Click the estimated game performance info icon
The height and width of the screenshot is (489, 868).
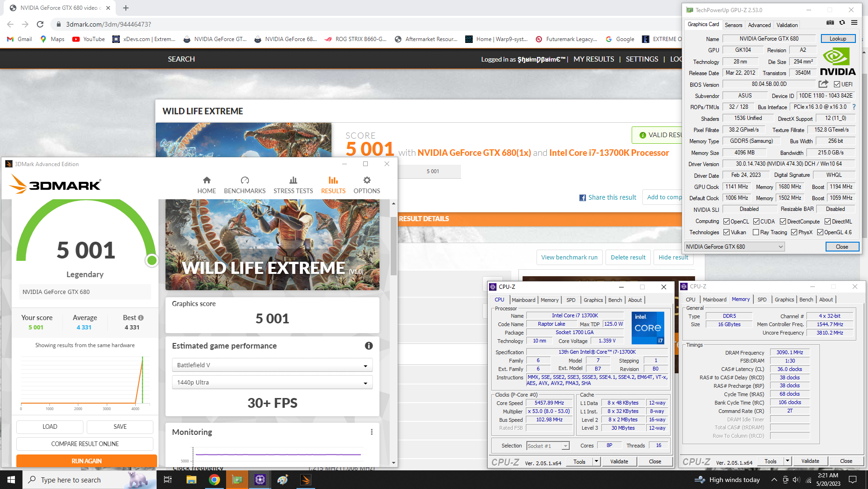coord(369,346)
